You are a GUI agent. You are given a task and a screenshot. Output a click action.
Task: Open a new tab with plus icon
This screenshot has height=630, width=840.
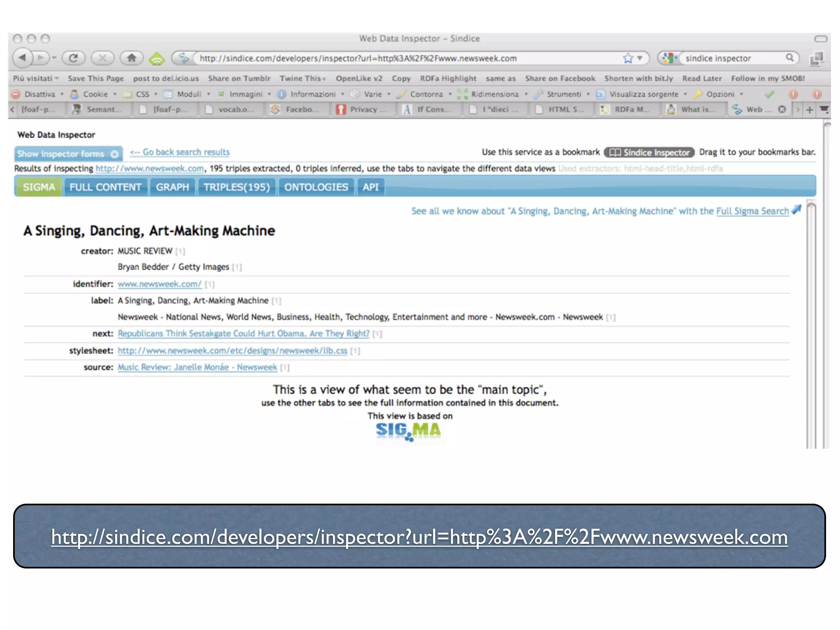[809, 110]
